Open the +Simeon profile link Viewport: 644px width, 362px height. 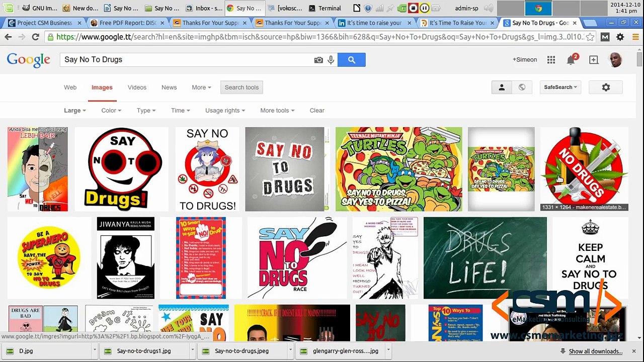coord(525,59)
